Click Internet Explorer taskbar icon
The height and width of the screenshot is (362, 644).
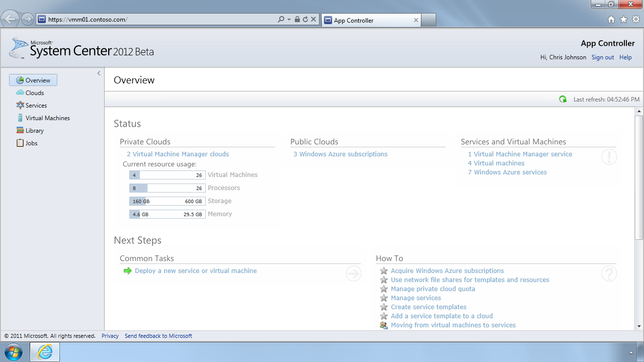(45, 352)
